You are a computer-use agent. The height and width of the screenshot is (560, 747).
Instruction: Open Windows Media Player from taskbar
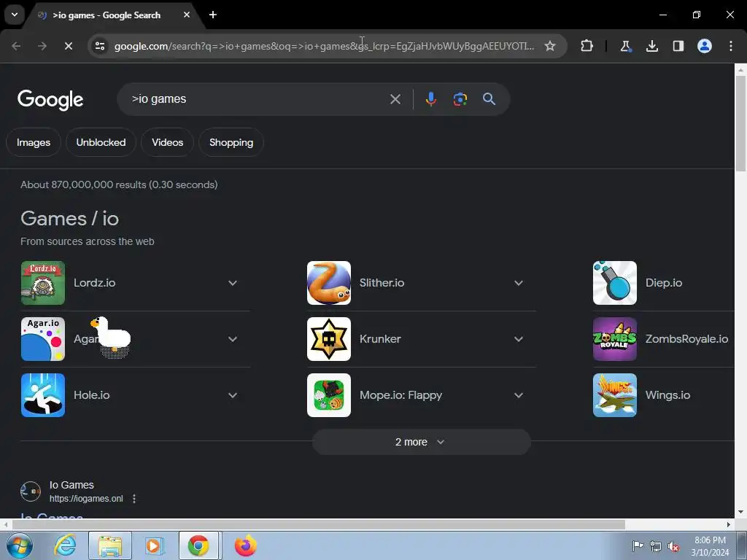pos(153,545)
